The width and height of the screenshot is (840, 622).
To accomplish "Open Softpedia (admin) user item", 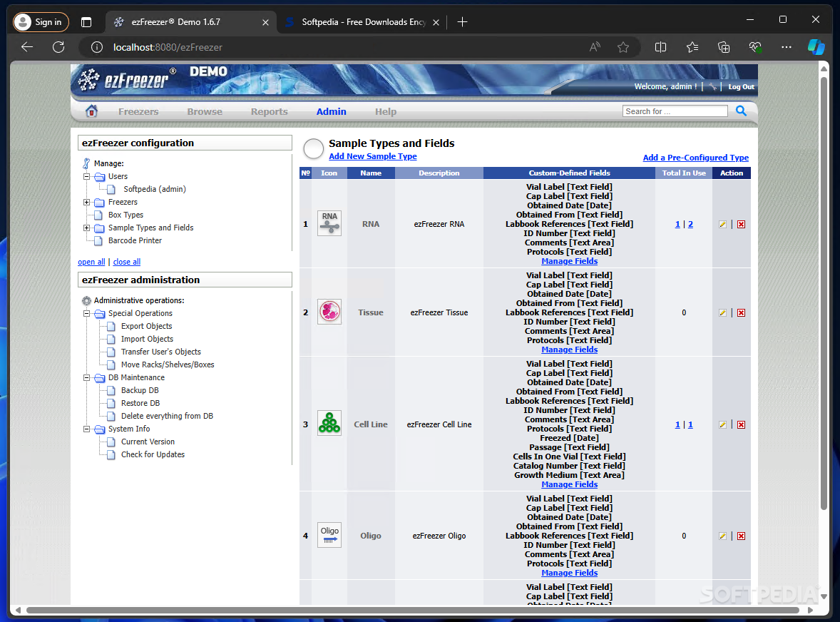I will tap(154, 189).
